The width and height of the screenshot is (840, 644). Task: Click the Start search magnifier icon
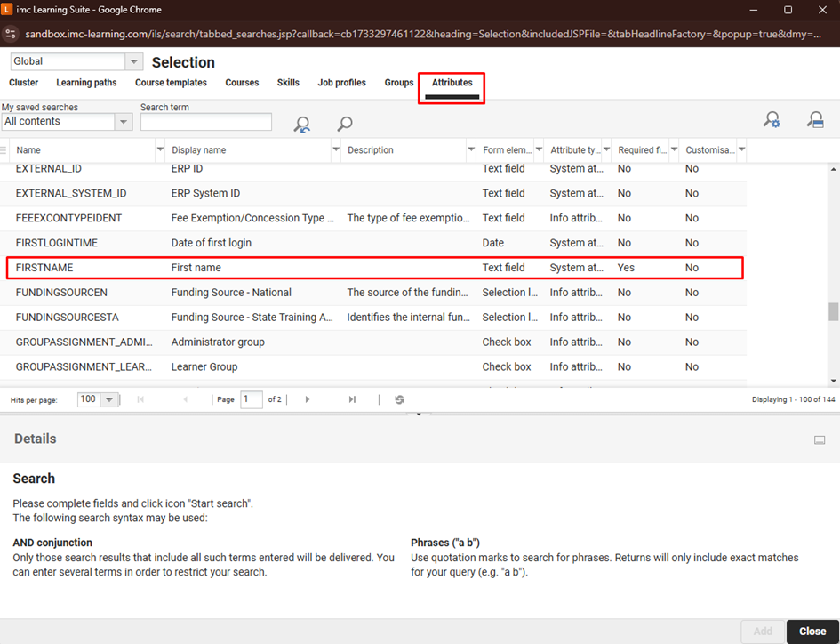coord(345,125)
